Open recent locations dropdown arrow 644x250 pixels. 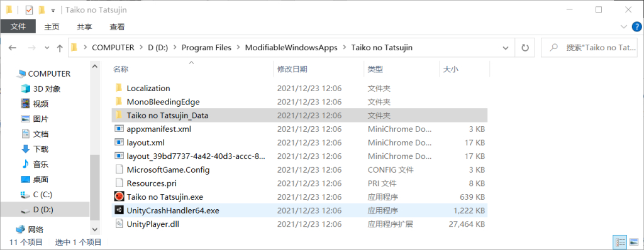(47, 48)
